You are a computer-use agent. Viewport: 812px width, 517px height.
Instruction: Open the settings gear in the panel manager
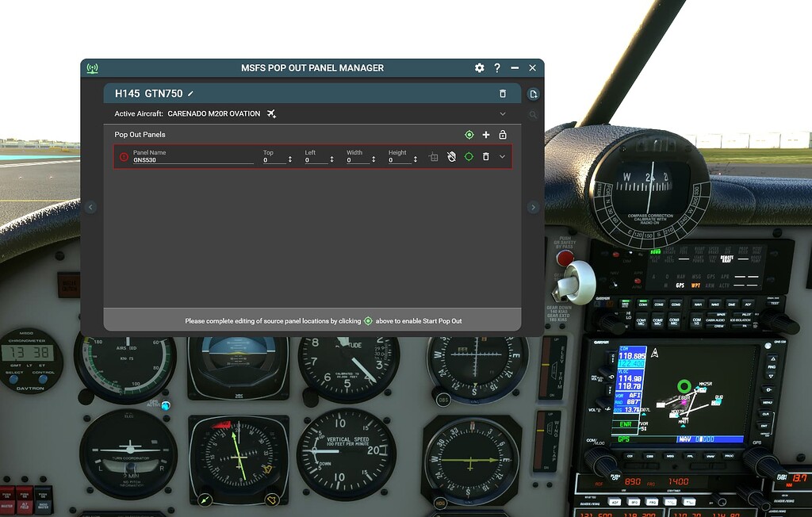pos(480,68)
